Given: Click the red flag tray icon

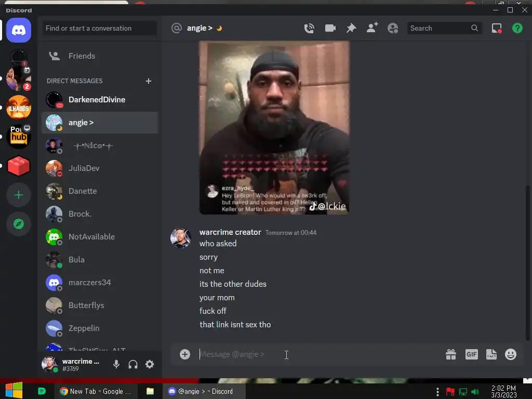Looking at the screenshot, I should pyautogui.click(x=450, y=392).
